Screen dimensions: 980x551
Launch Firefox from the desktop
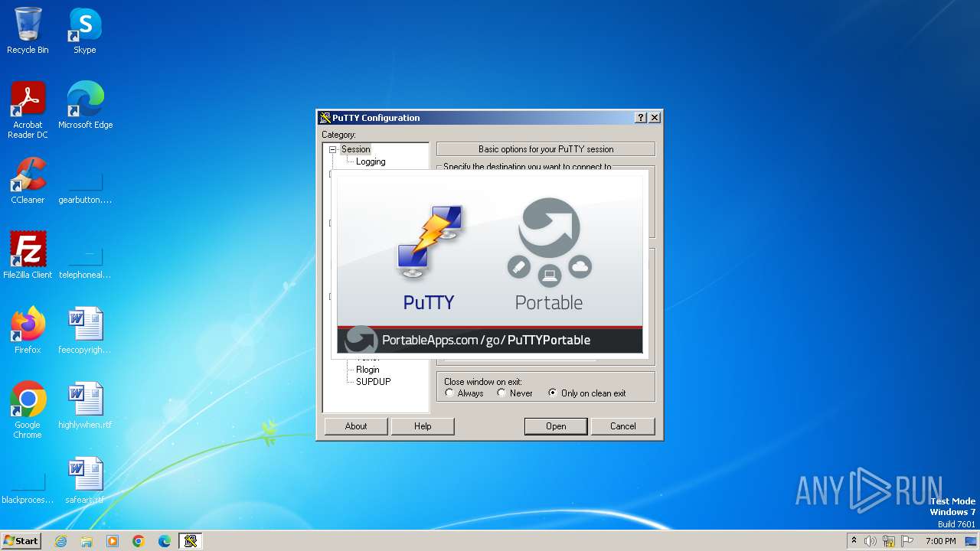tap(28, 330)
